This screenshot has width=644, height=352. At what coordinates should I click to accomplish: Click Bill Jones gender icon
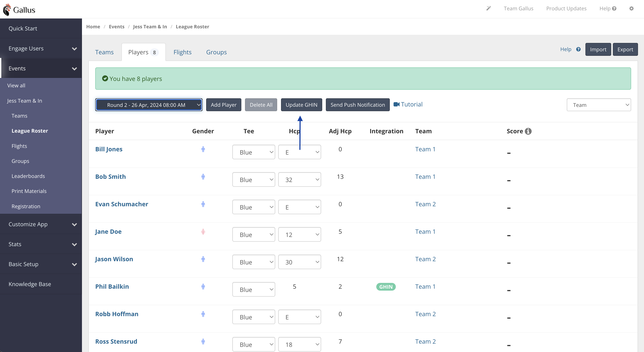point(203,149)
